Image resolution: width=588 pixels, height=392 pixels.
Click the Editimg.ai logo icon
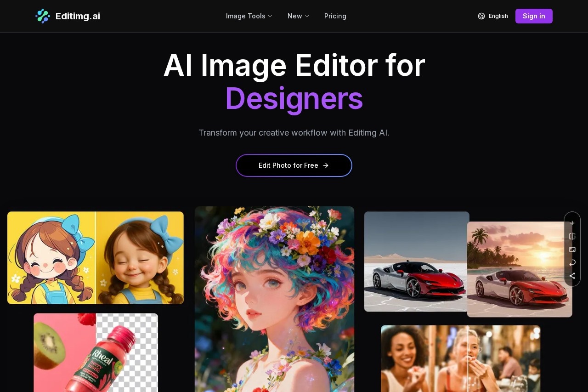coord(43,16)
